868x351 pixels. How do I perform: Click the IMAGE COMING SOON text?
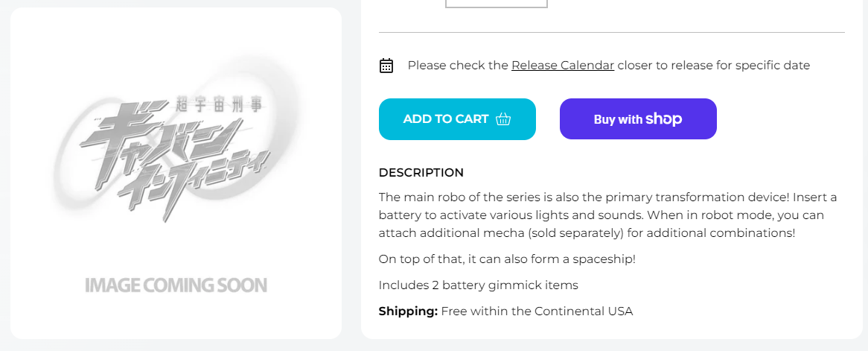coord(176,285)
